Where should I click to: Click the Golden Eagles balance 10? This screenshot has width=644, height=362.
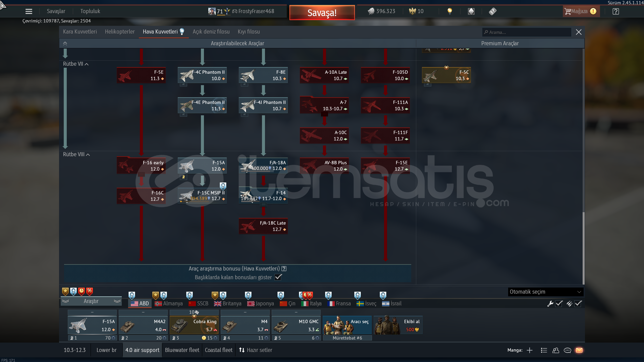coord(416,11)
